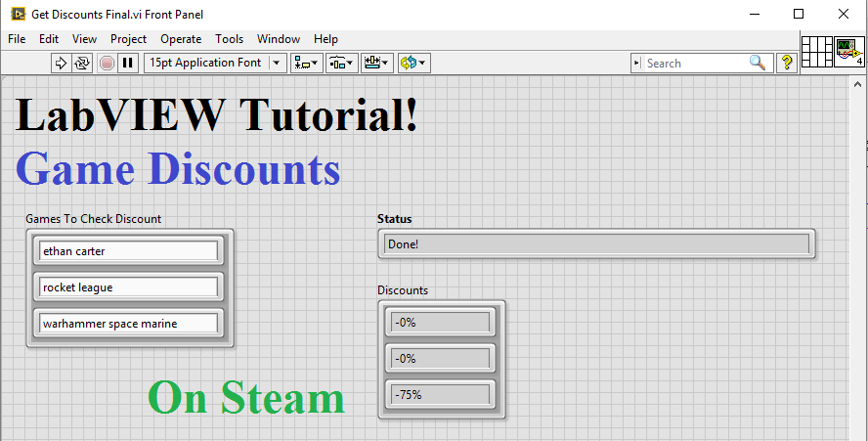Image resolution: width=868 pixels, height=441 pixels.
Task: Open the Project menu
Action: (128, 39)
